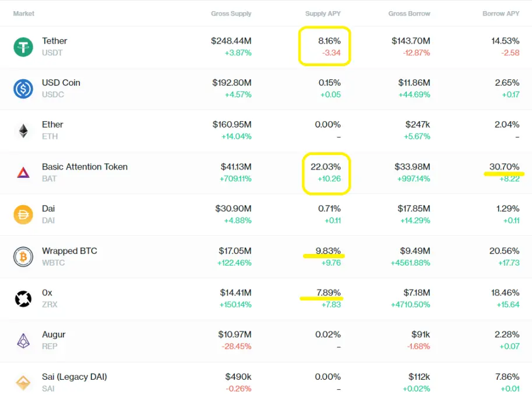Click USD Coin supply APY 0.15%

coord(329,83)
